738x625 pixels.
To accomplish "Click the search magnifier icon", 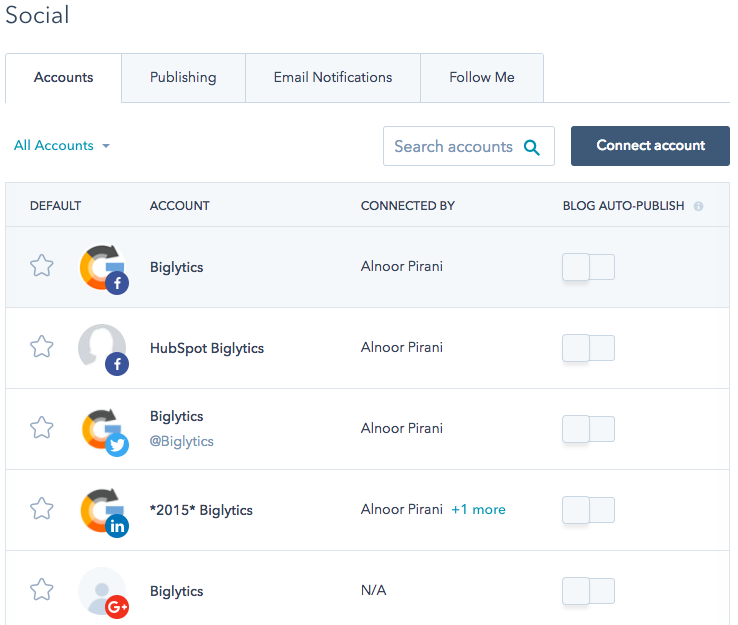I will point(532,147).
